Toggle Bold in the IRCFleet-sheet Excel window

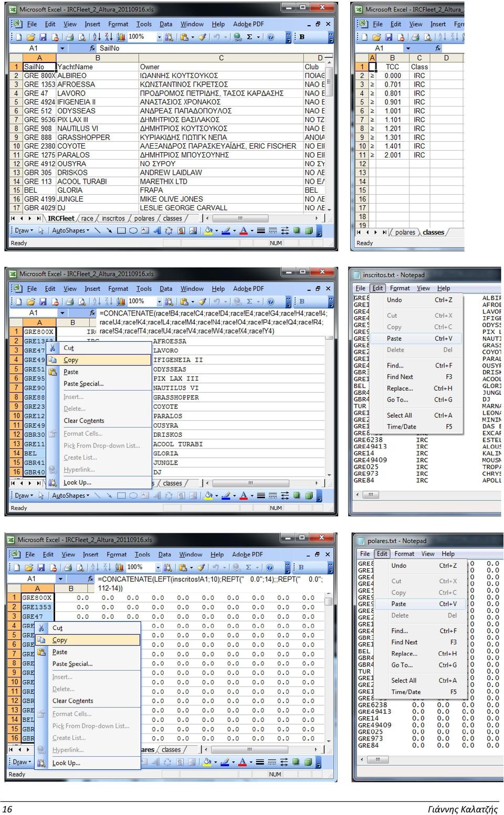click(302, 37)
